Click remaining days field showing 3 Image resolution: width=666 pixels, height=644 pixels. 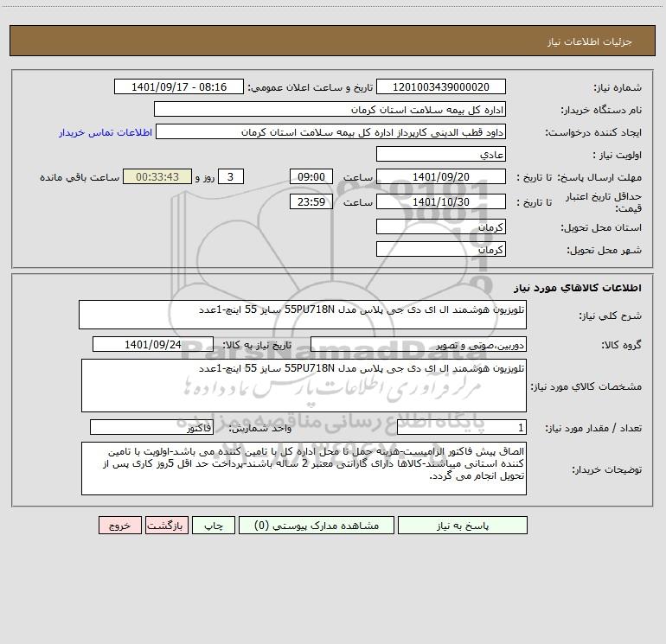(231, 177)
